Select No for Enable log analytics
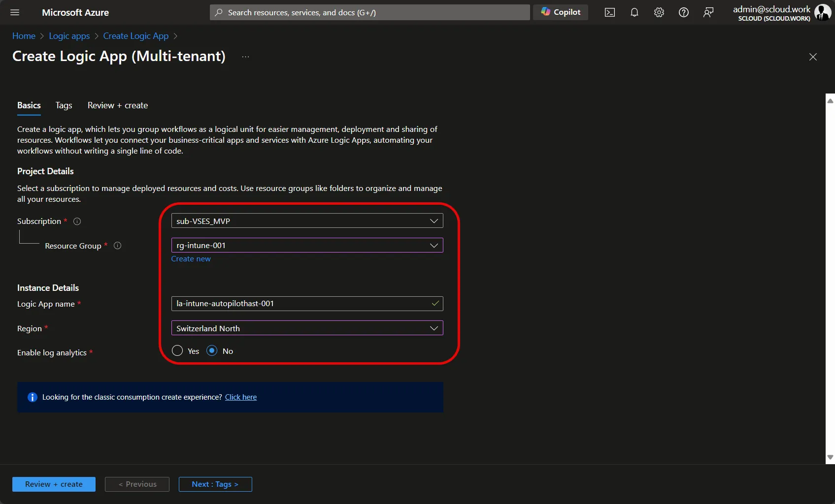Image resolution: width=835 pixels, height=504 pixels. [x=212, y=351]
